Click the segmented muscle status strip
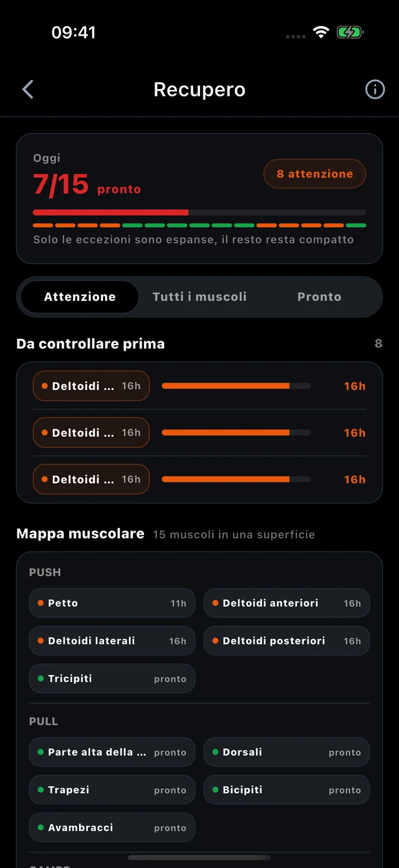Image resolution: width=399 pixels, height=868 pixels. pyautogui.click(x=199, y=225)
